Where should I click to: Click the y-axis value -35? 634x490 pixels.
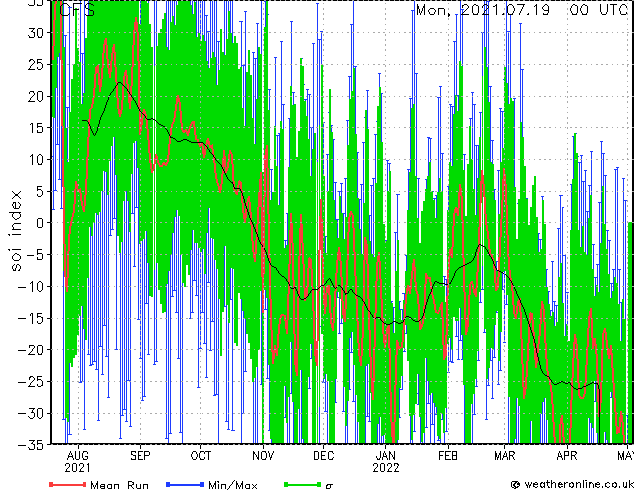[30, 445]
